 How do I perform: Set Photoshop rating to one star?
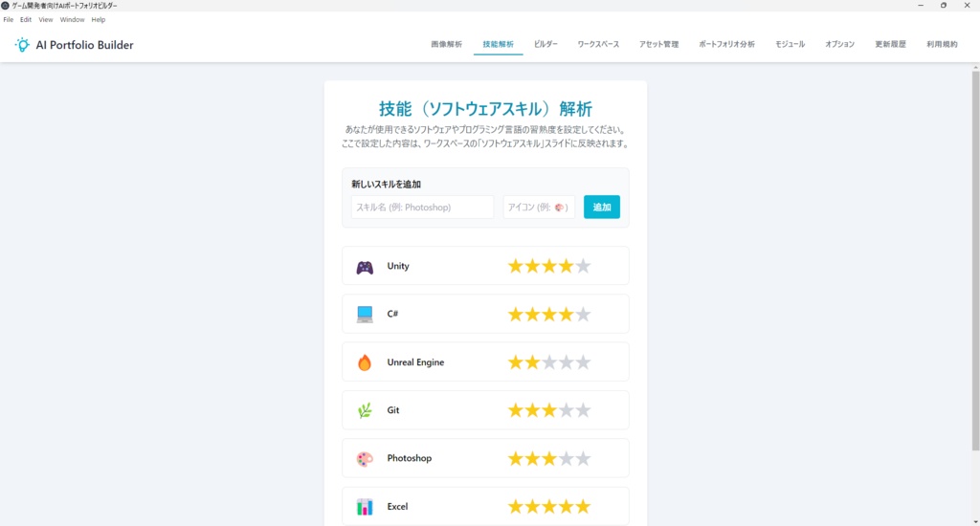pyautogui.click(x=515, y=458)
